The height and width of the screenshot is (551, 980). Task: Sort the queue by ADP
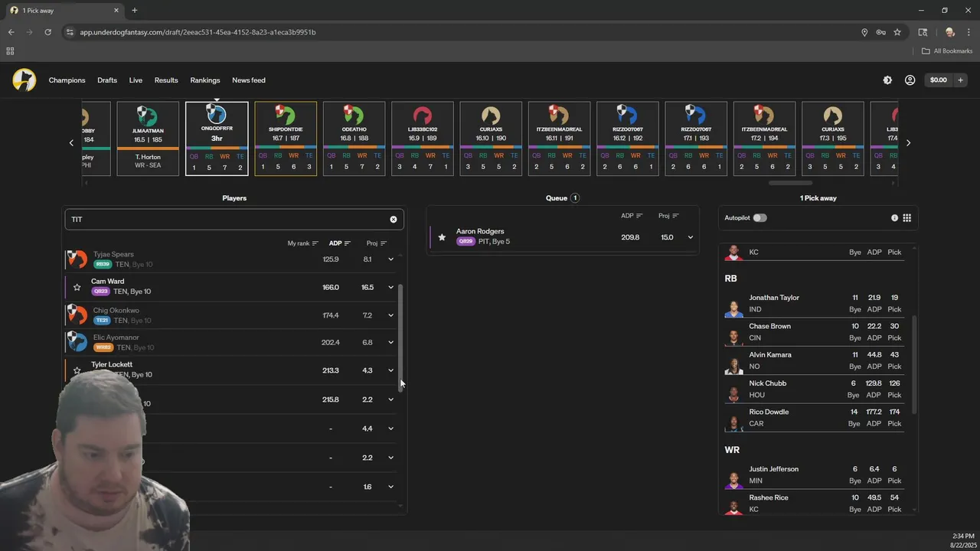tap(632, 216)
